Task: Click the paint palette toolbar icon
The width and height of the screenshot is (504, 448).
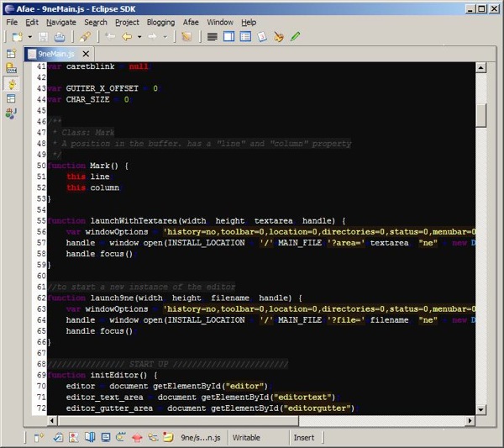Action: 279,37
